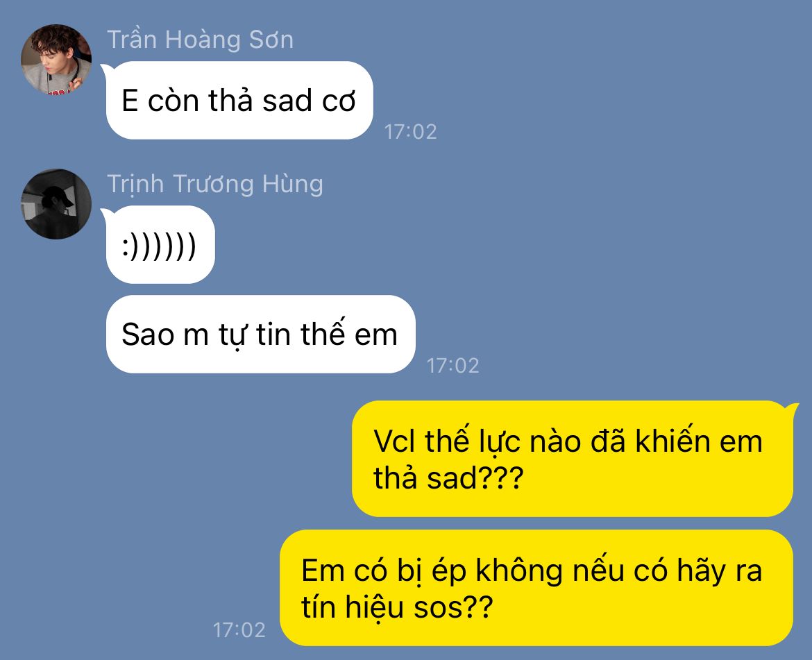The height and width of the screenshot is (660, 812).
Task: Click the 17:02 timestamp beside 'E còn thả sad cơ'
Action: click(410, 132)
